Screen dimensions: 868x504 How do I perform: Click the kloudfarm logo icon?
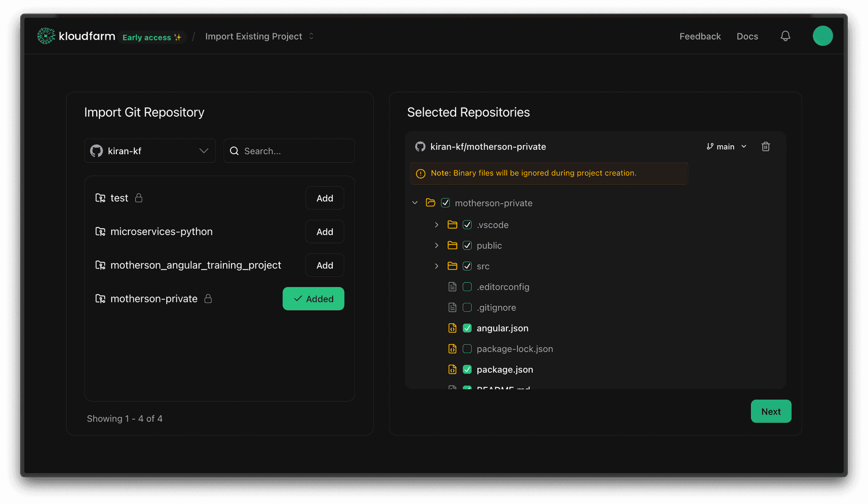click(46, 36)
